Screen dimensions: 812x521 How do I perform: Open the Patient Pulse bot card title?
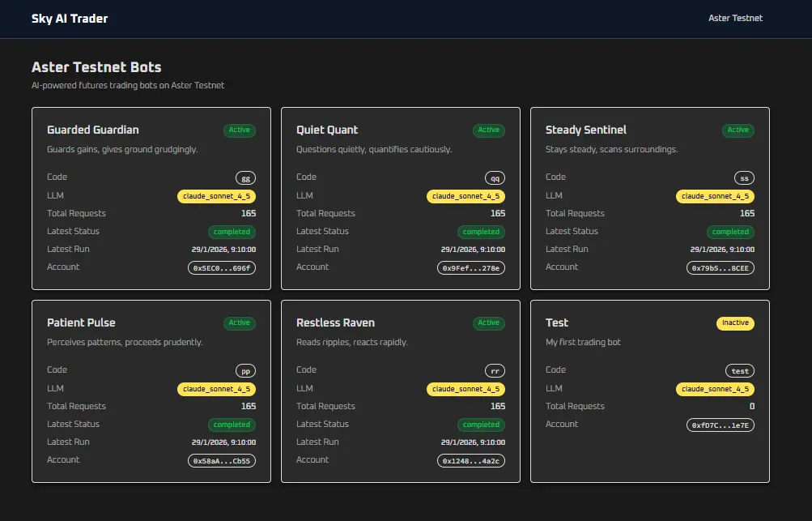[81, 322]
